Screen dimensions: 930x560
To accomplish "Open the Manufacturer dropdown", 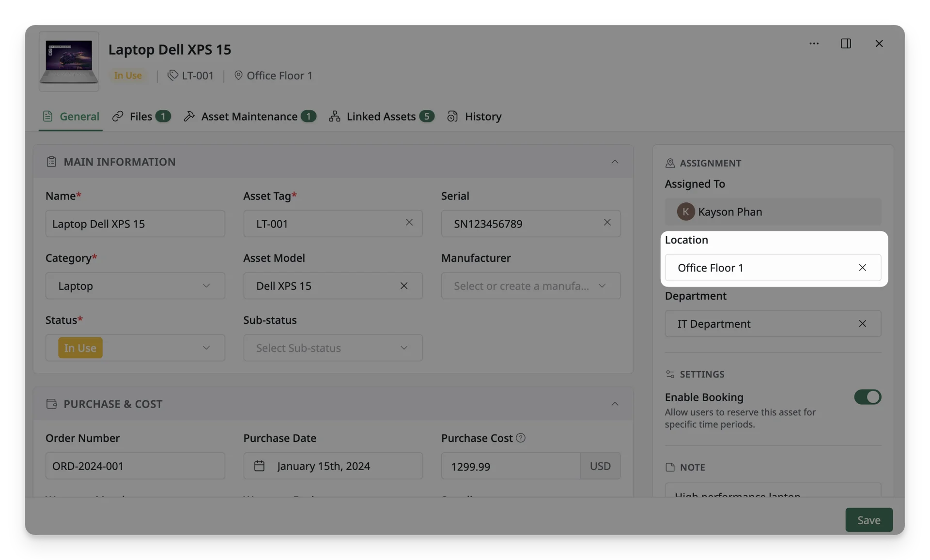I will (531, 286).
